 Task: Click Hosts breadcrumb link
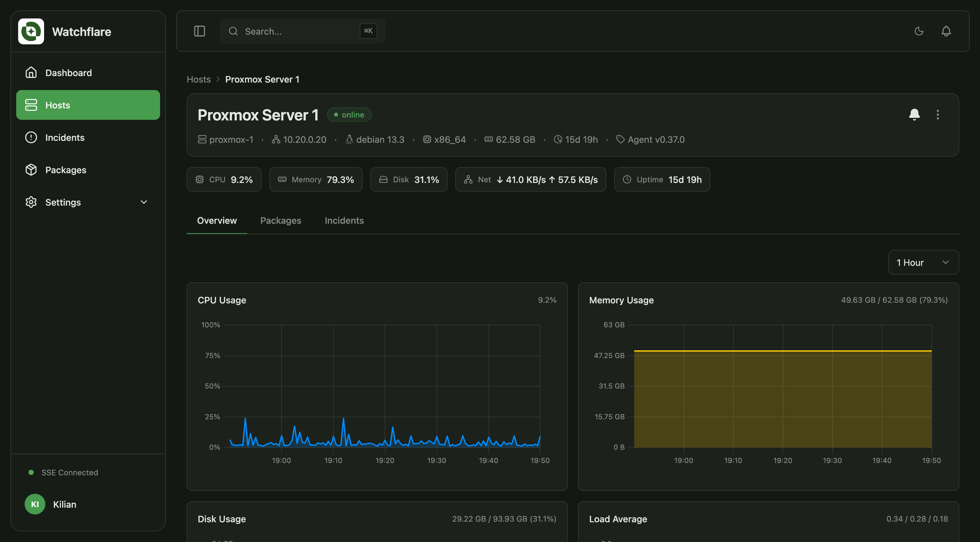pos(199,79)
